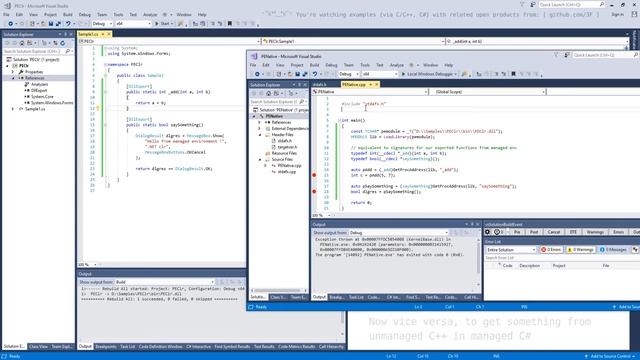Toggle 0 Errors filter in Error List

pos(551,249)
